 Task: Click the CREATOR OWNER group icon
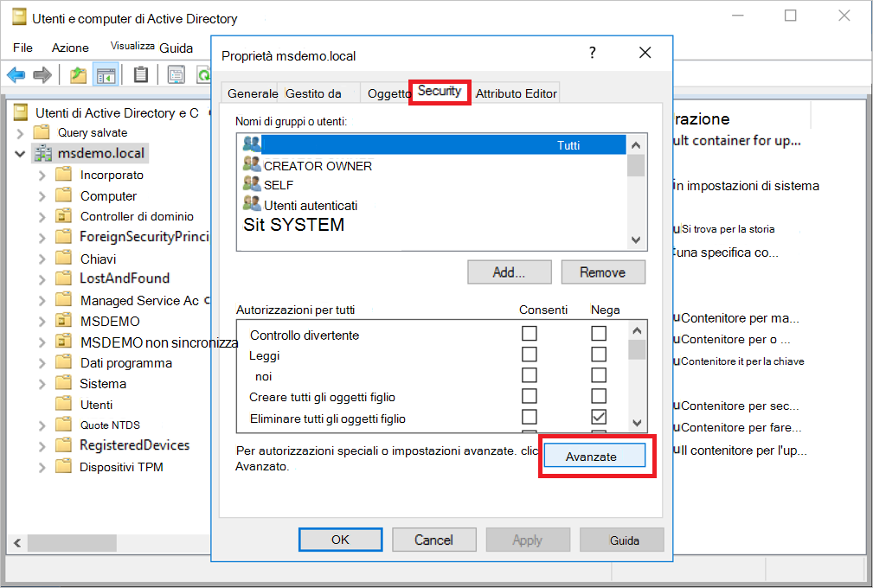pos(252,164)
